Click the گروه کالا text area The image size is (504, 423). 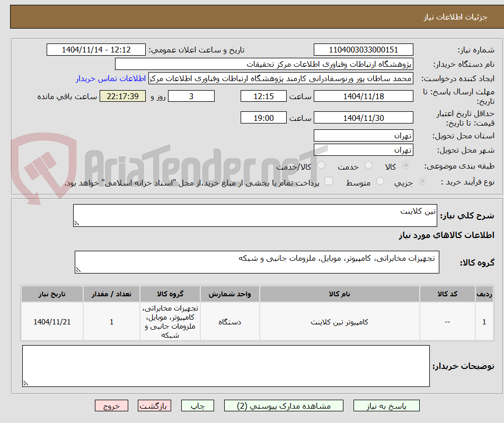[257, 262]
